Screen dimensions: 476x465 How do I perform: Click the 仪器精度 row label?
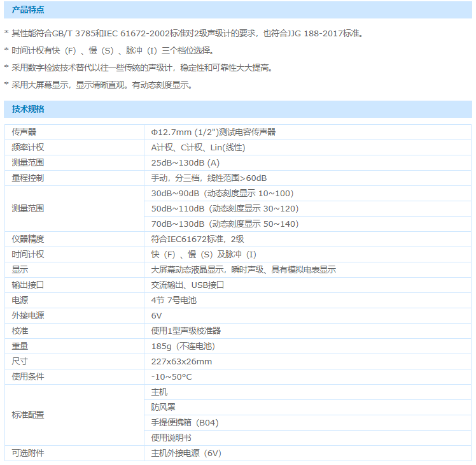(x=28, y=239)
